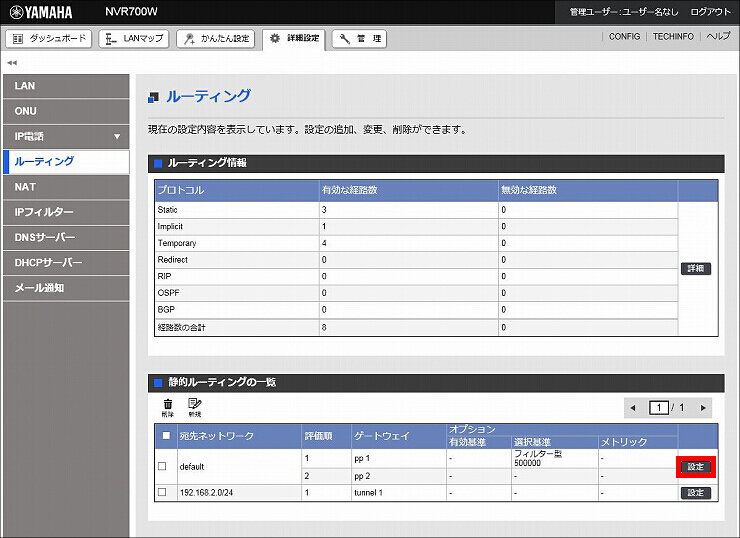The width and height of the screenshot is (740, 538).
Task: Select IPフィルター in the sidebar
Action: pyautogui.click(x=66, y=212)
